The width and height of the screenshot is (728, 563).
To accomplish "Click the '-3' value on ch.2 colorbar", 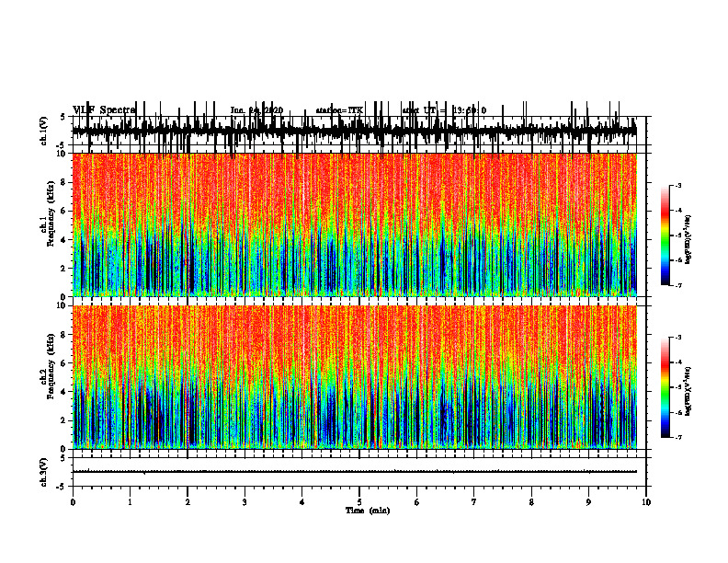I will 677,338.
